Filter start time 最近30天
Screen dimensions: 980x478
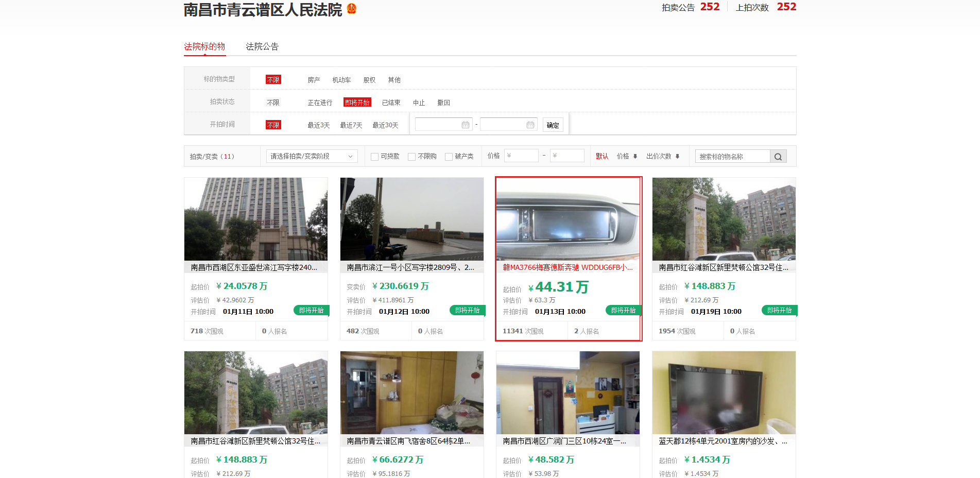[385, 125]
